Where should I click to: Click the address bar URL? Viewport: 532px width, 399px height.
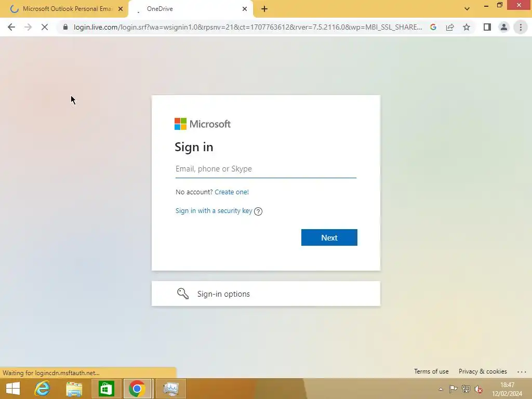point(248,27)
